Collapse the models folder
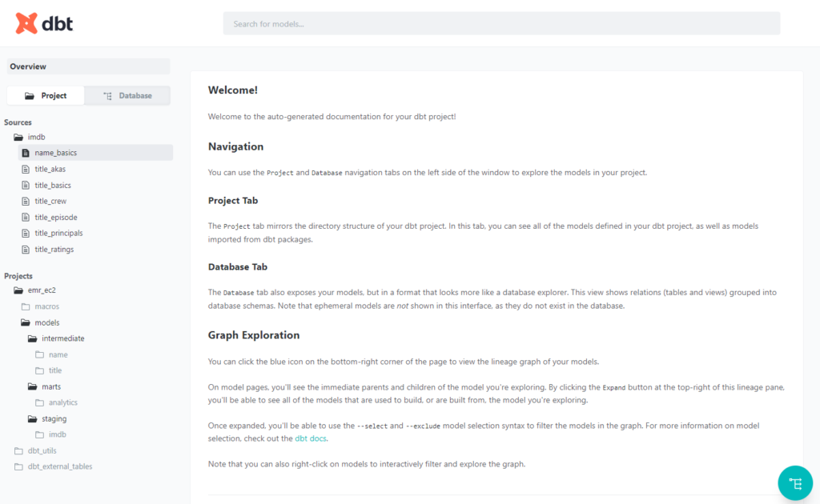 [x=48, y=322]
